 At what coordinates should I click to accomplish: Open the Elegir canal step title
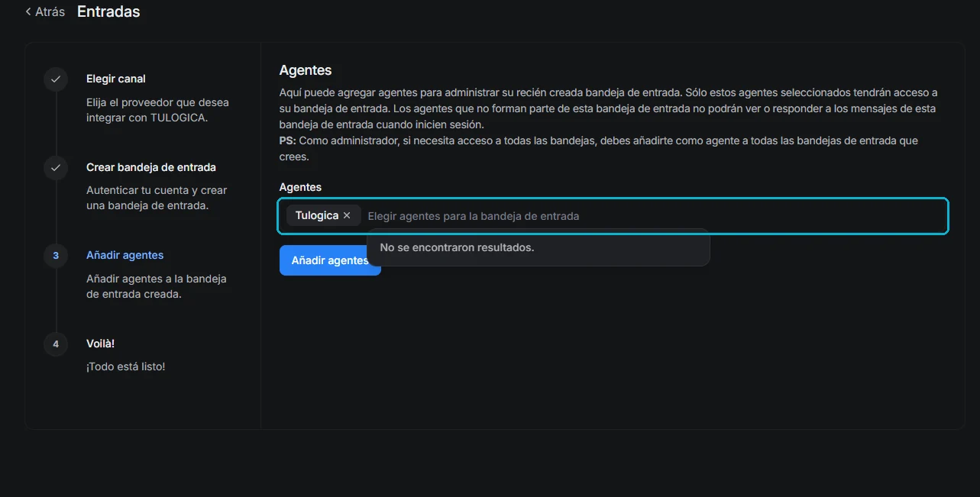(x=116, y=79)
